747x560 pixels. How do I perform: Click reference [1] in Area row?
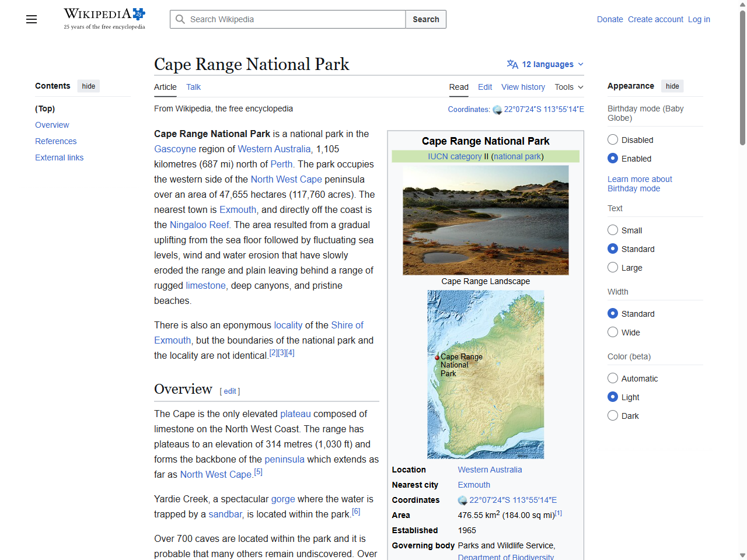click(x=558, y=513)
